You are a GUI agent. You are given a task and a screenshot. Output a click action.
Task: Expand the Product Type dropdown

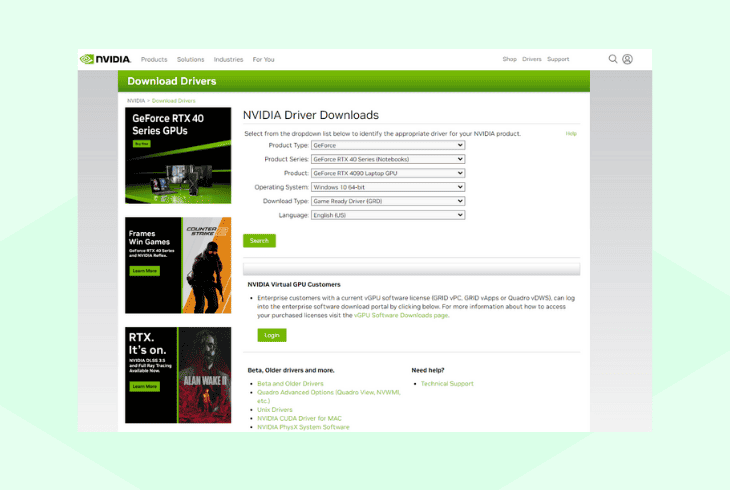click(388, 145)
